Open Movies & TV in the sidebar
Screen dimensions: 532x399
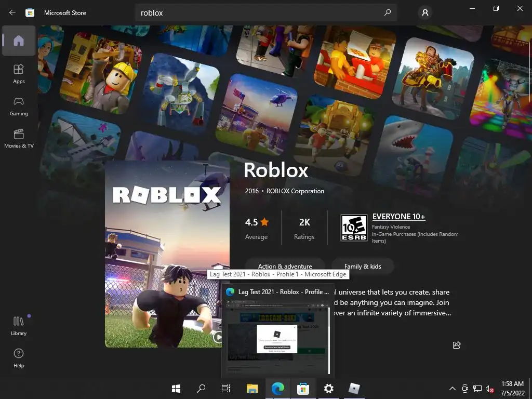click(19, 138)
